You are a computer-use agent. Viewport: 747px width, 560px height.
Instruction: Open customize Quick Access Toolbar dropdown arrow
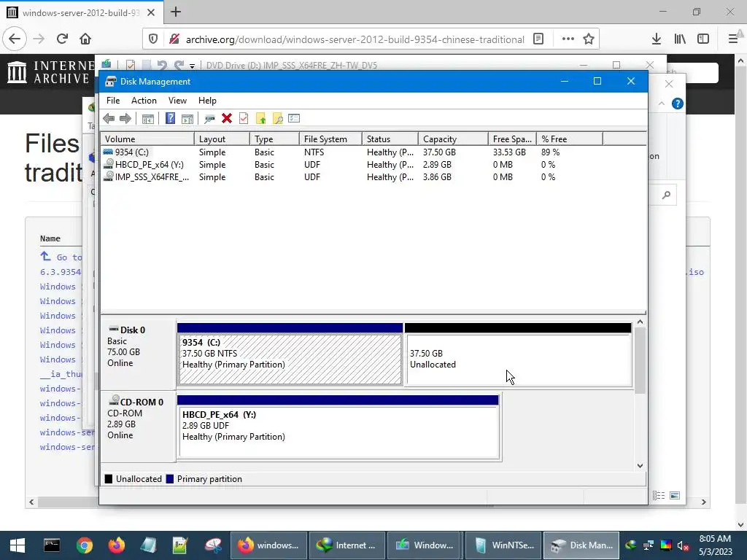click(x=192, y=66)
